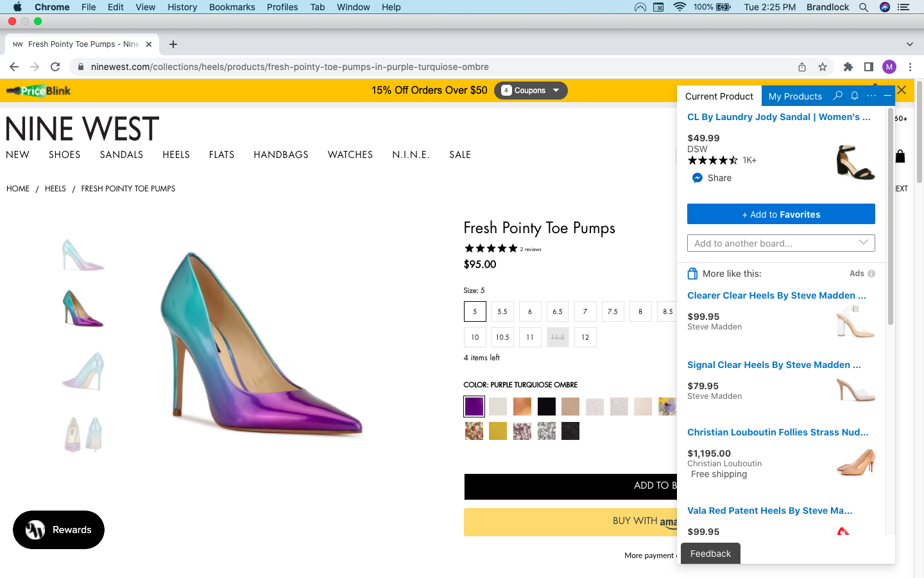The width and height of the screenshot is (924, 578).
Task: Open Nine West shopping cart bag icon
Action: [900, 156]
